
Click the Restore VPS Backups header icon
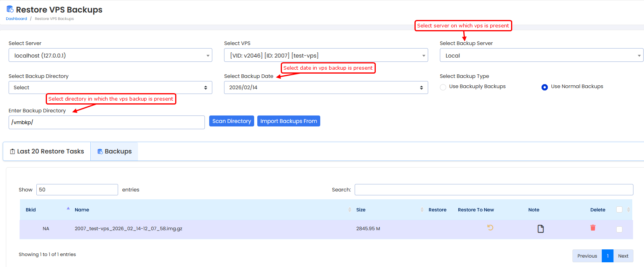[x=10, y=9]
